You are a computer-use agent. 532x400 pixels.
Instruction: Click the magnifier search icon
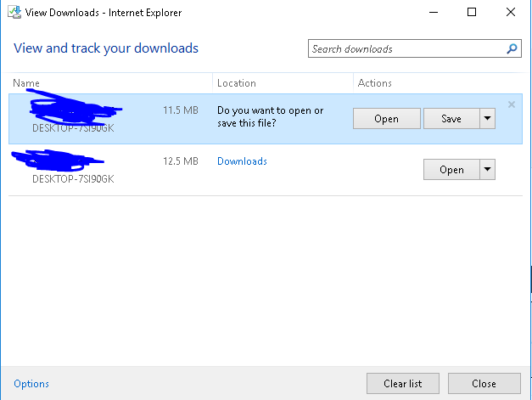[x=512, y=49]
